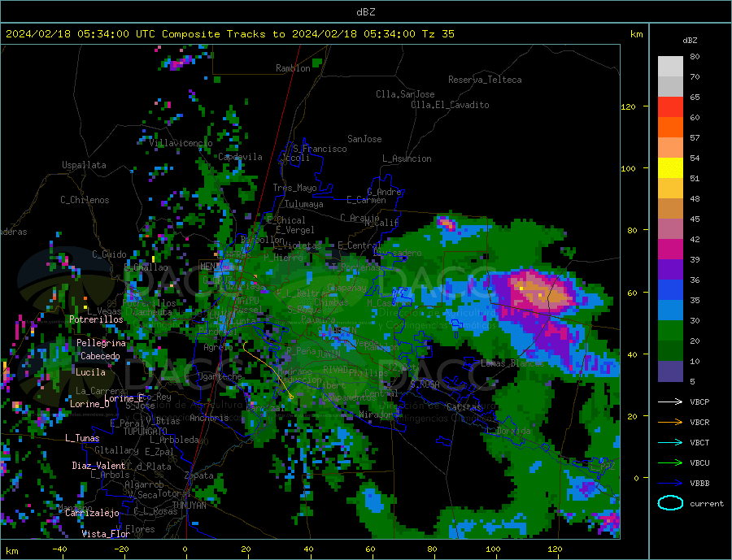Click the 'Tz 35' threshold text

[438, 34]
